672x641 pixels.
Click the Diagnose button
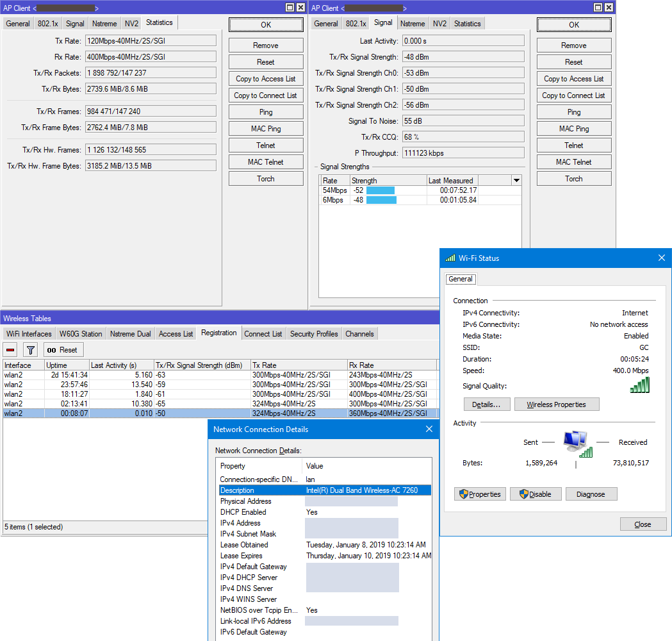coord(591,494)
